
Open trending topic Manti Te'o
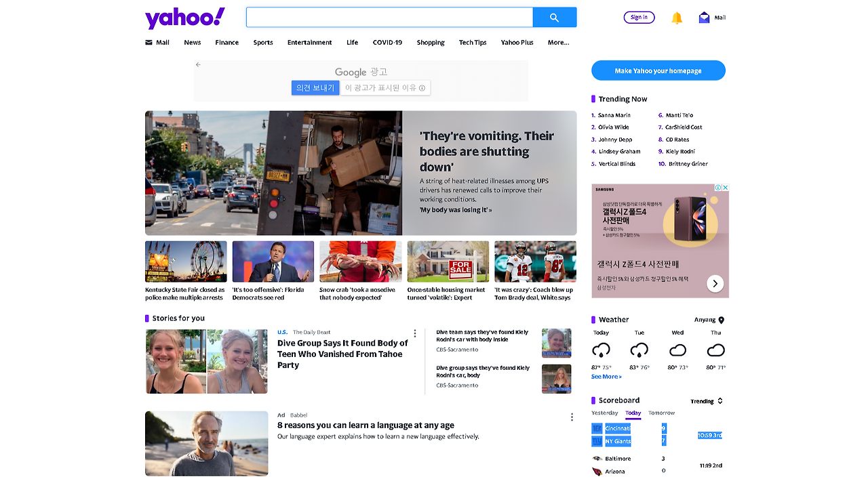[679, 115]
